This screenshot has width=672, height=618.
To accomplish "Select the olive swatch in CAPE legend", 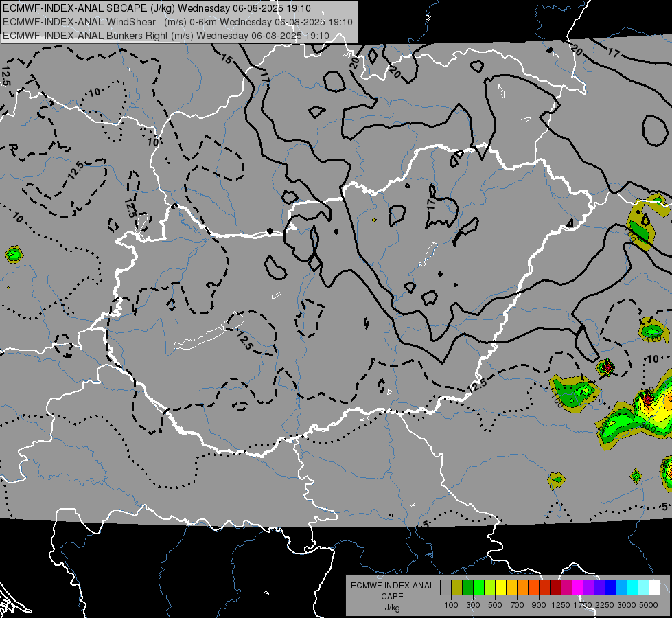I will click(457, 588).
